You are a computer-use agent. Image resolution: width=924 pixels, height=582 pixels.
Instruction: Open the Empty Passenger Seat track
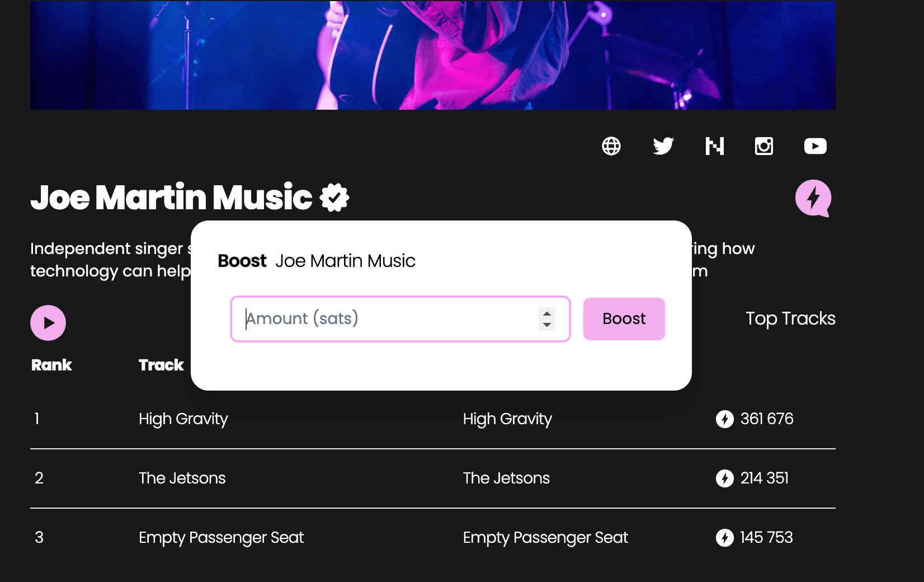(x=221, y=538)
